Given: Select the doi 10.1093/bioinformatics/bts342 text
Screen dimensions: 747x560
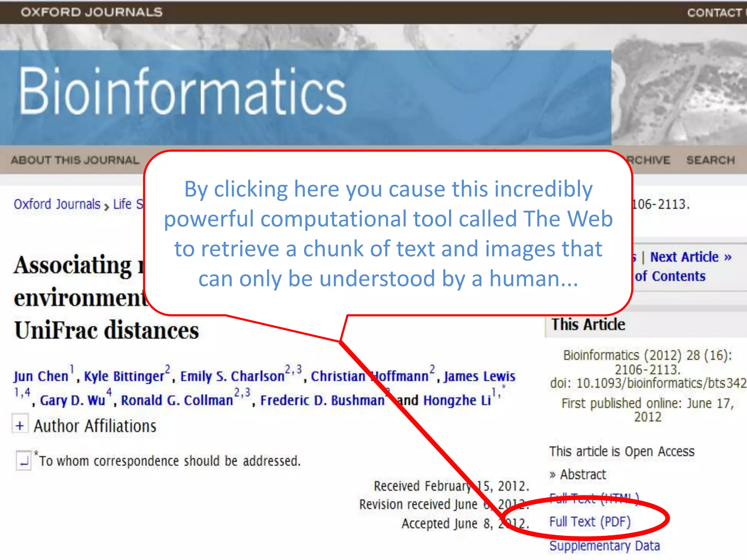Looking at the screenshot, I should pyautogui.click(x=648, y=383).
